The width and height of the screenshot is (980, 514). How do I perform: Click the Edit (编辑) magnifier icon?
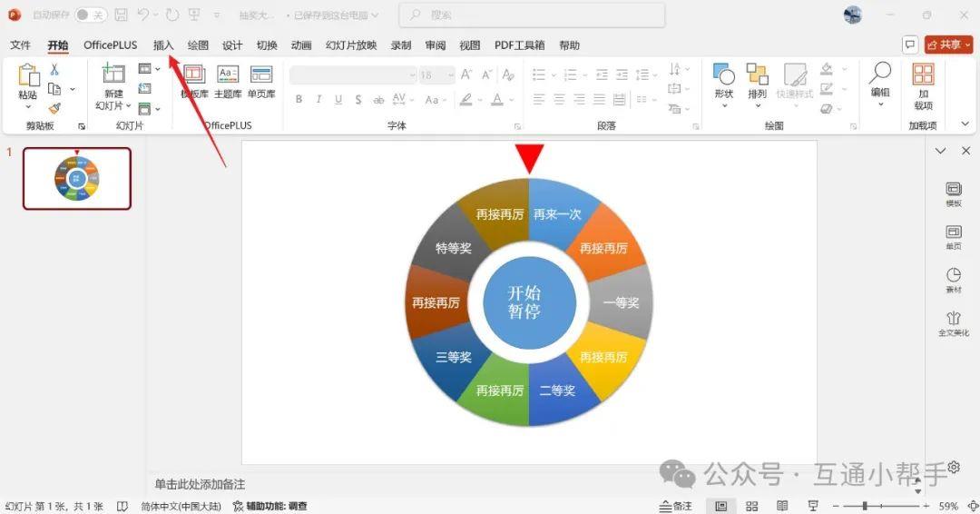click(x=880, y=73)
